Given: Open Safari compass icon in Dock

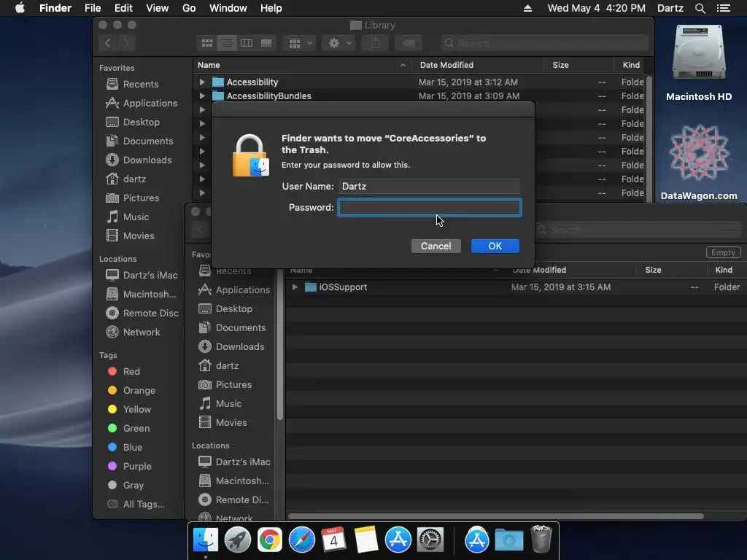Looking at the screenshot, I should pyautogui.click(x=301, y=540).
